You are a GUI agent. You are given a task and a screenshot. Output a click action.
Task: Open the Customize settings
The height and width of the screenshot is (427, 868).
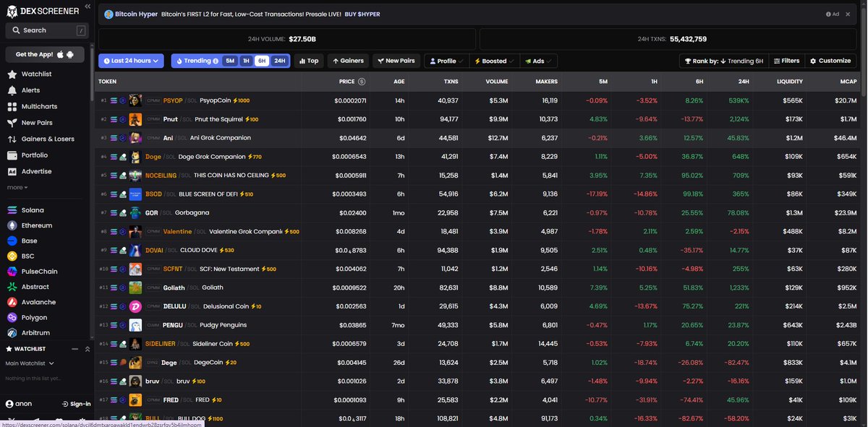pos(830,61)
